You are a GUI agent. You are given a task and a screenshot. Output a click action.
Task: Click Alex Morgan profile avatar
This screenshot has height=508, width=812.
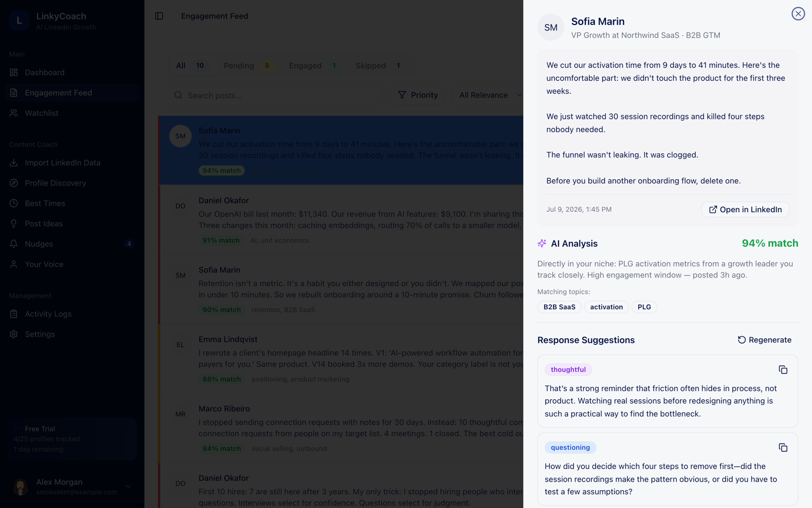pyautogui.click(x=21, y=487)
